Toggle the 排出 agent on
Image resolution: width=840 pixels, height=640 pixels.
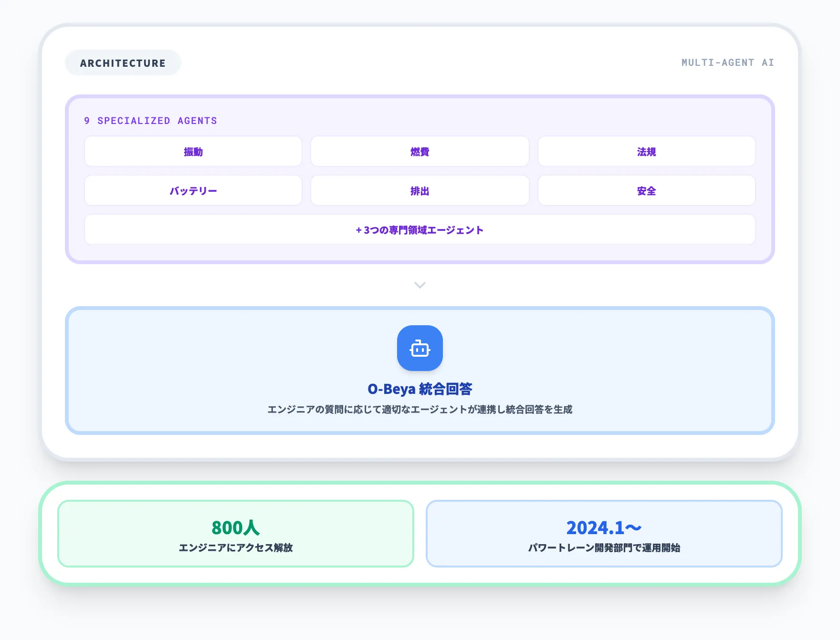tap(420, 190)
